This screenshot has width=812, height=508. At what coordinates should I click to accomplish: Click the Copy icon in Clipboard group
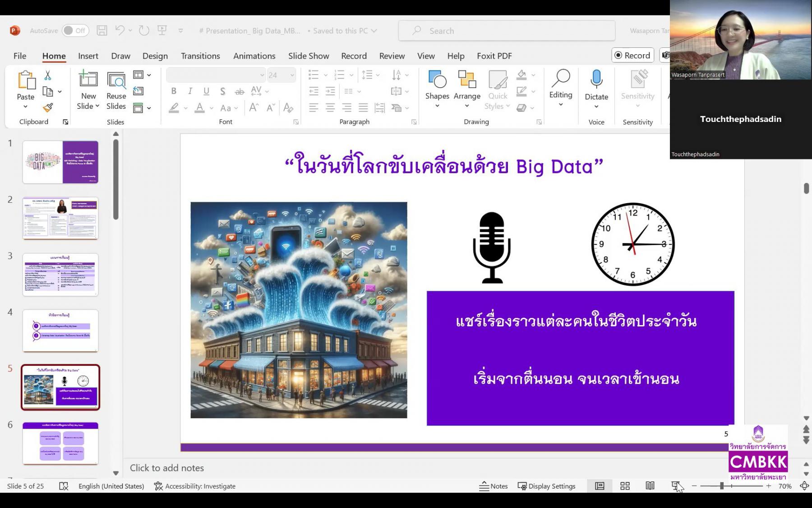click(x=48, y=91)
